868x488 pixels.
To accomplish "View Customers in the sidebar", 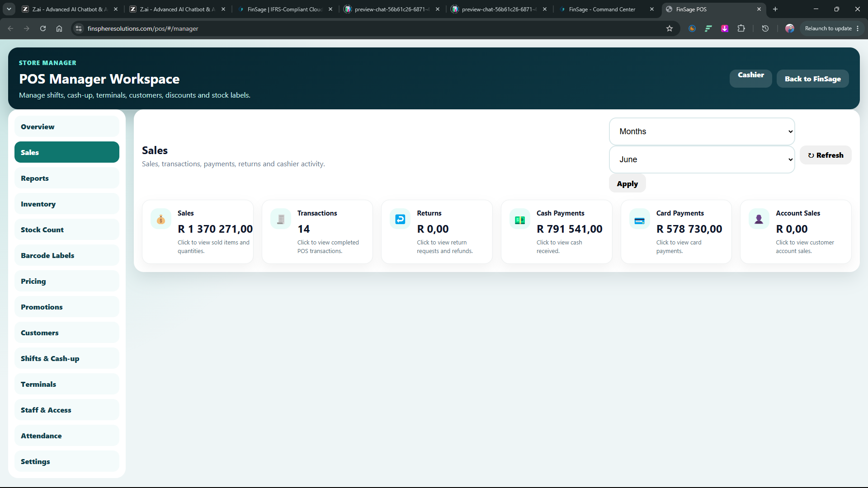I will click(67, 333).
